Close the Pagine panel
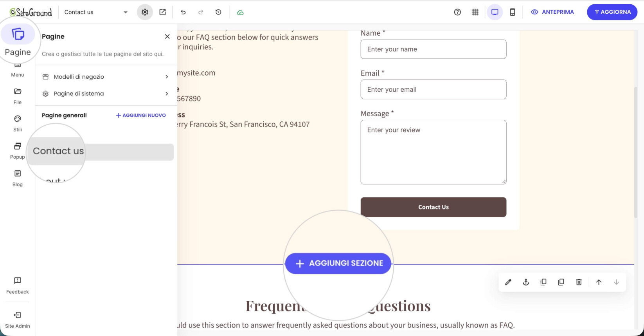This screenshot has height=336, width=644. (x=167, y=36)
